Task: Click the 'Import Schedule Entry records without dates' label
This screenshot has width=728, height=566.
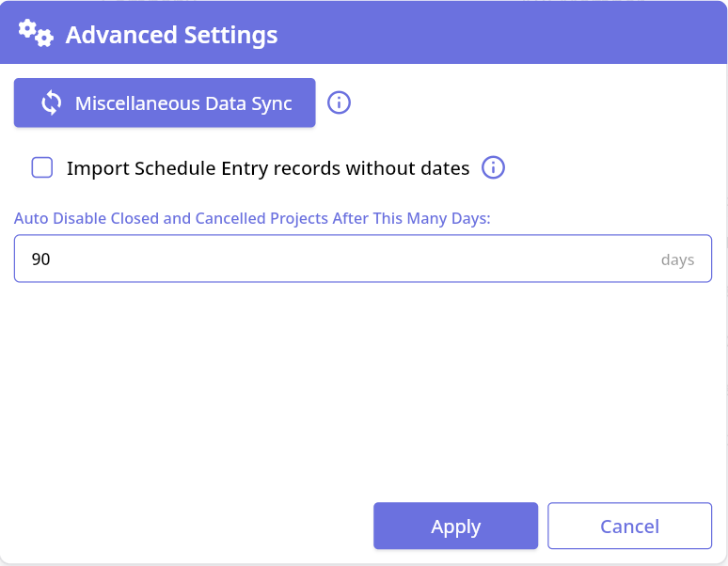Action: [267, 168]
